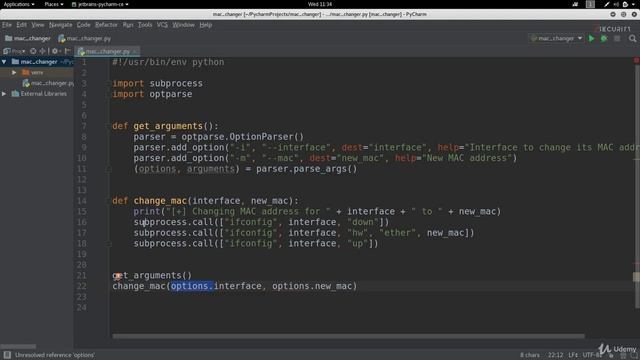Open the Places menu in top panel
This screenshot has width=640, height=360.
pyautogui.click(x=54, y=4)
